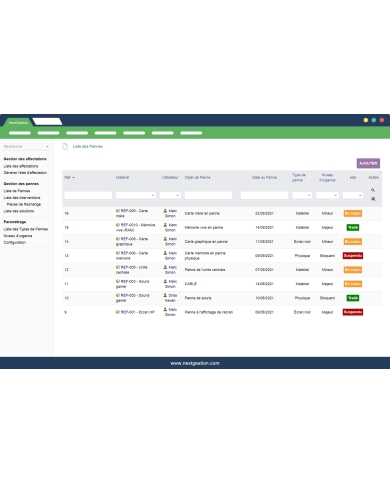
Task: Click the 'Carte mère en panne' cell
Action: pyautogui.click(x=202, y=213)
